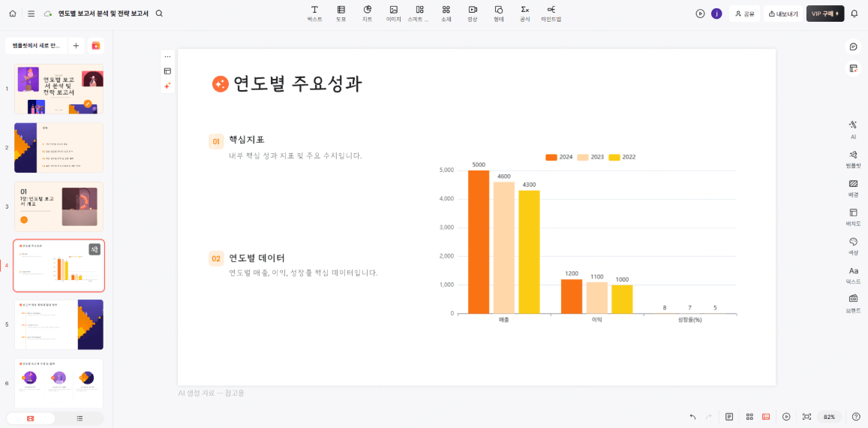
Task: Open the slide more options ellipsis
Action: pyautogui.click(x=168, y=56)
